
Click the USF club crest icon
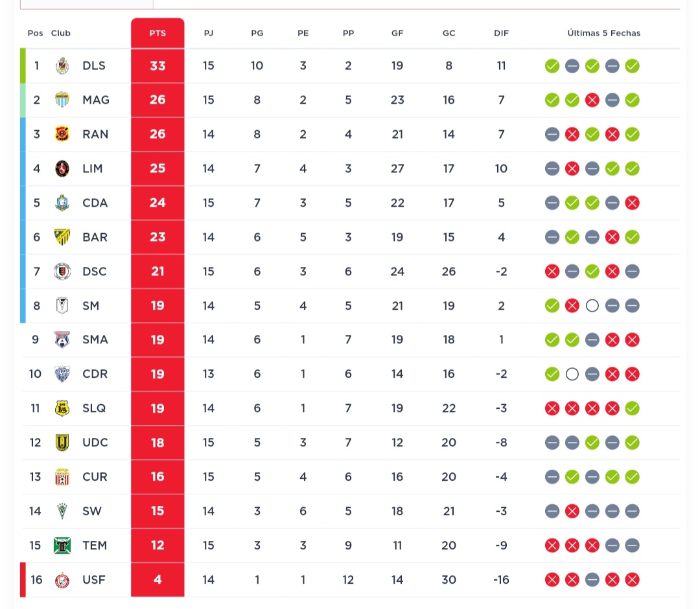[x=62, y=580]
